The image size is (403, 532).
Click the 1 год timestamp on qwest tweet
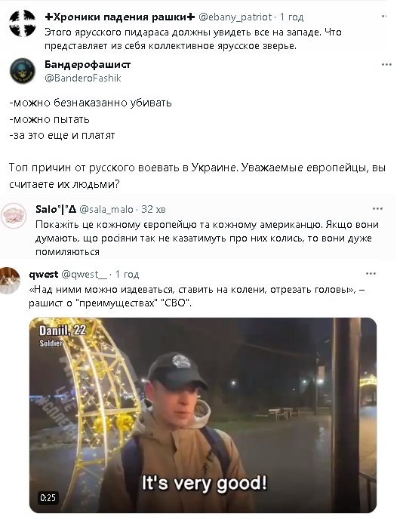127,274
